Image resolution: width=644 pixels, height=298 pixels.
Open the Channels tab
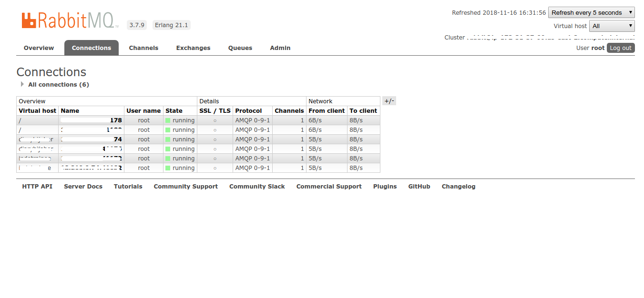(143, 48)
